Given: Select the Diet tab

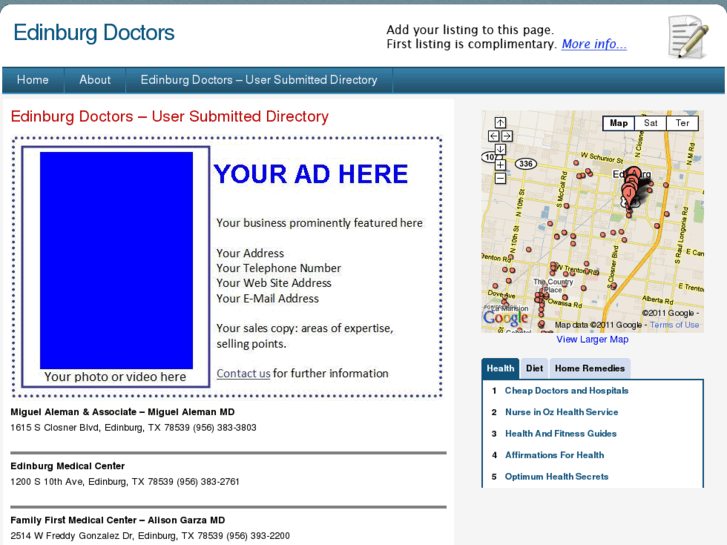Looking at the screenshot, I should pos(535,368).
